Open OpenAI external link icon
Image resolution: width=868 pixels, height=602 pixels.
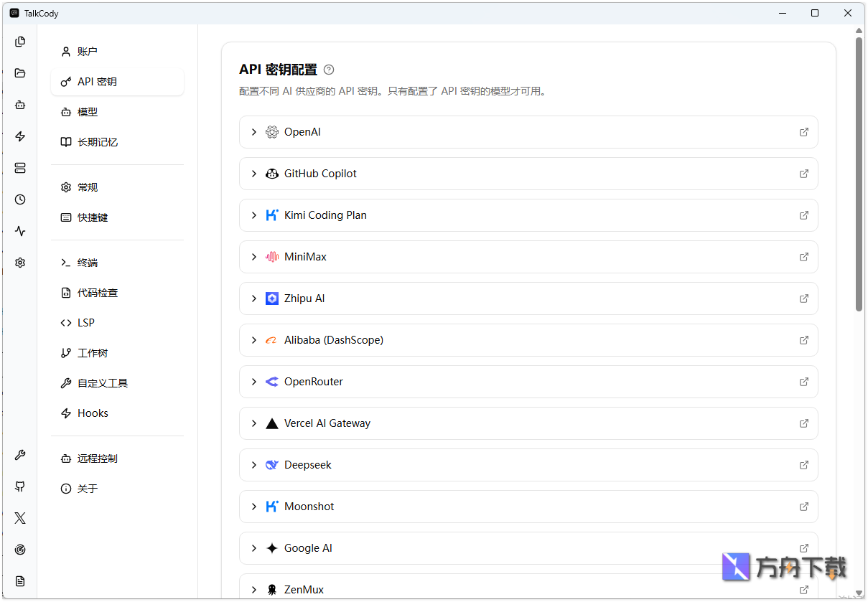pos(804,132)
